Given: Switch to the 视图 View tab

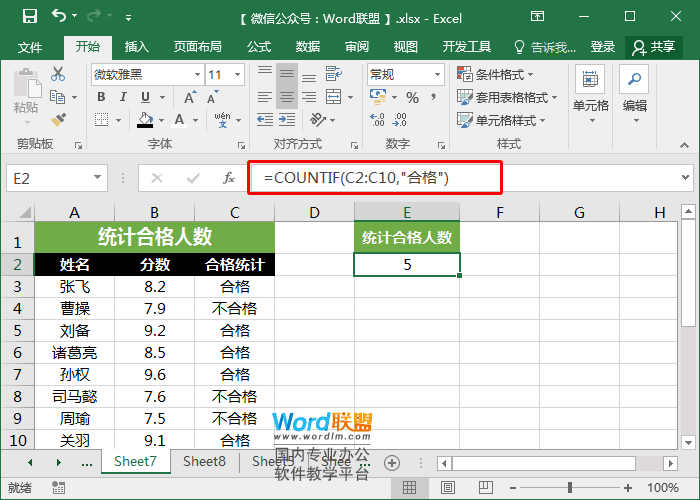Looking at the screenshot, I should 405,46.
